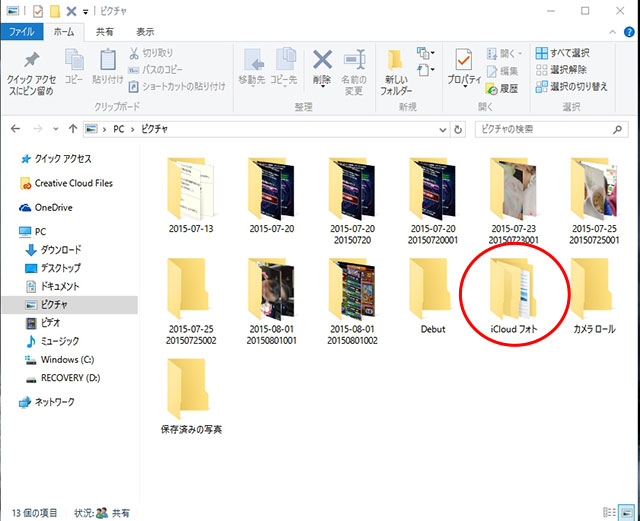Screen dimensions: 640x521
Task: Select Desktop (デスクトップ) in the sidebar
Action: (53, 268)
